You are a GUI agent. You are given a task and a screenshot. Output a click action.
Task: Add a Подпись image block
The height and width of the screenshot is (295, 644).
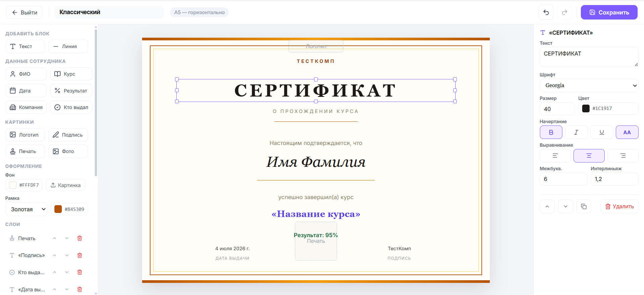68,135
